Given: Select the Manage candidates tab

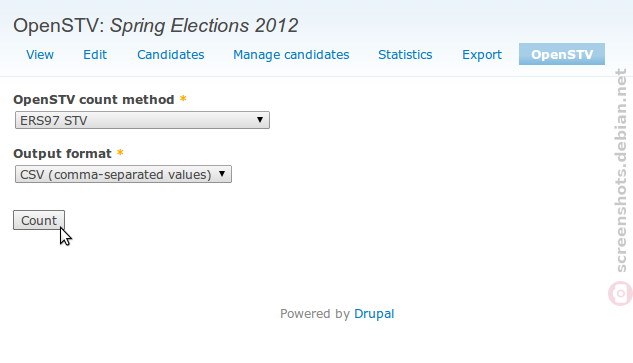Looking at the screenshot, I should [291, 55].
